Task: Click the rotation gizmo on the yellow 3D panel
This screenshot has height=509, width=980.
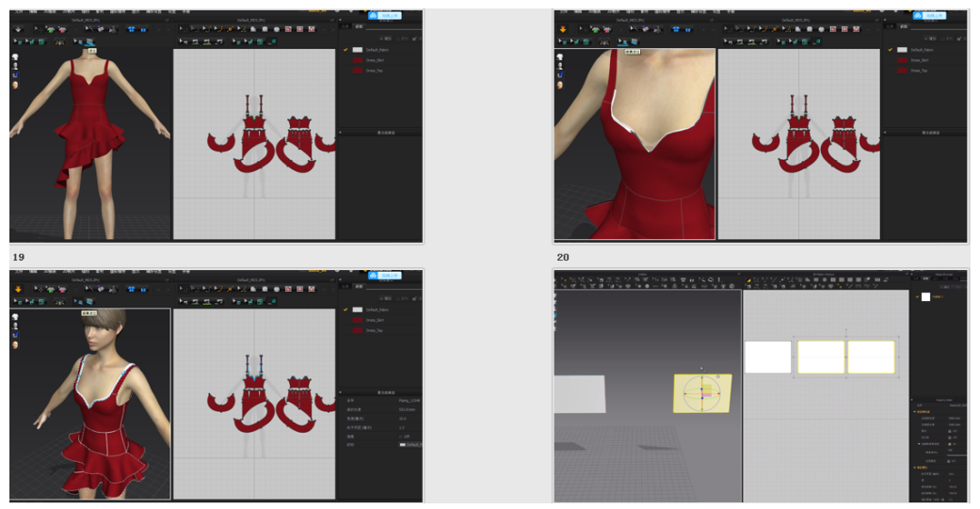Action: pos(702,393)
